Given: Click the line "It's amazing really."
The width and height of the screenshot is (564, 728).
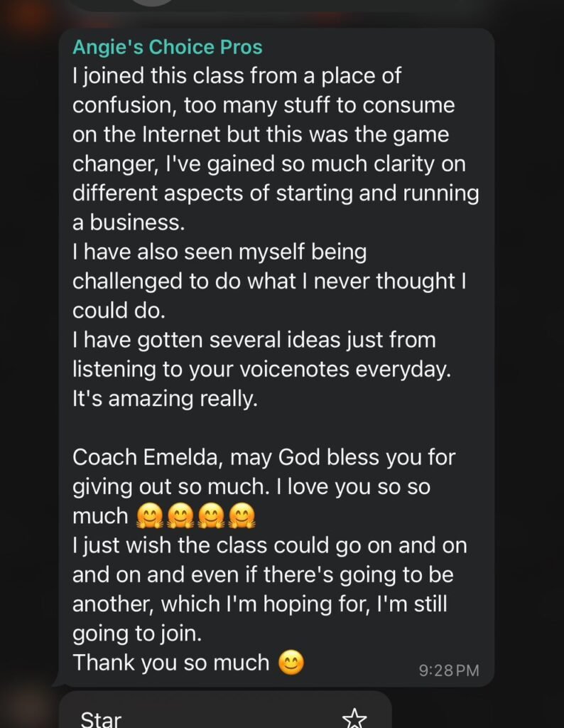Looking at the screenshot, I should pyautogui.click(x=164, y=398).
